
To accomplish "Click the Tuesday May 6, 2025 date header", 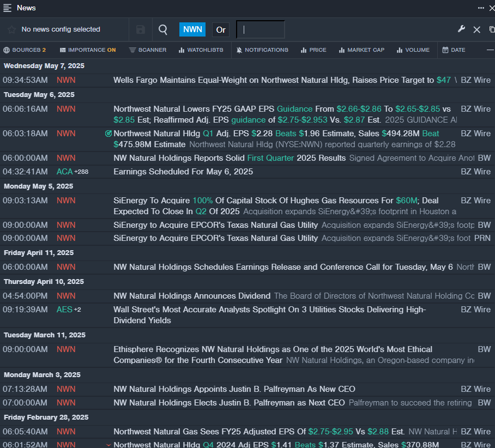I will point(39,95).
